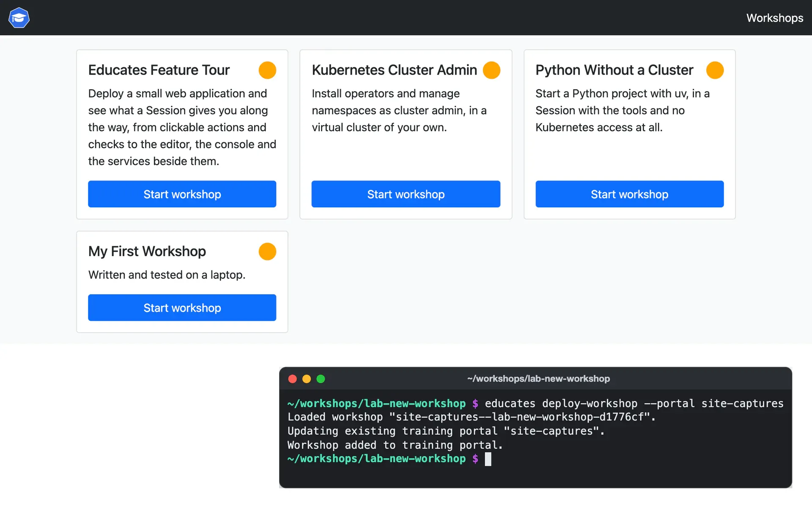Click orange status dot on My First Workshop
This screenshot has width=812, height=508.
pyautogui.click(x=267, y=251)
